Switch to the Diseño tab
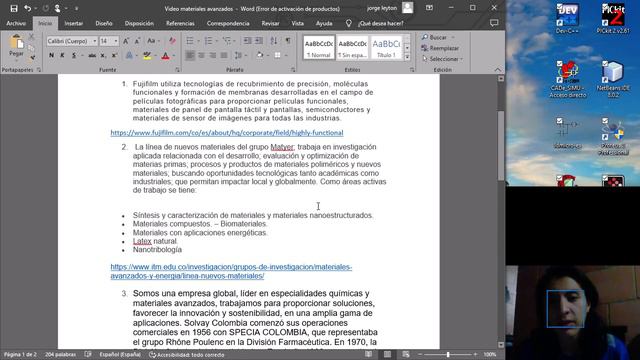This screenshot has height=360, width=640. pos(104,24)
